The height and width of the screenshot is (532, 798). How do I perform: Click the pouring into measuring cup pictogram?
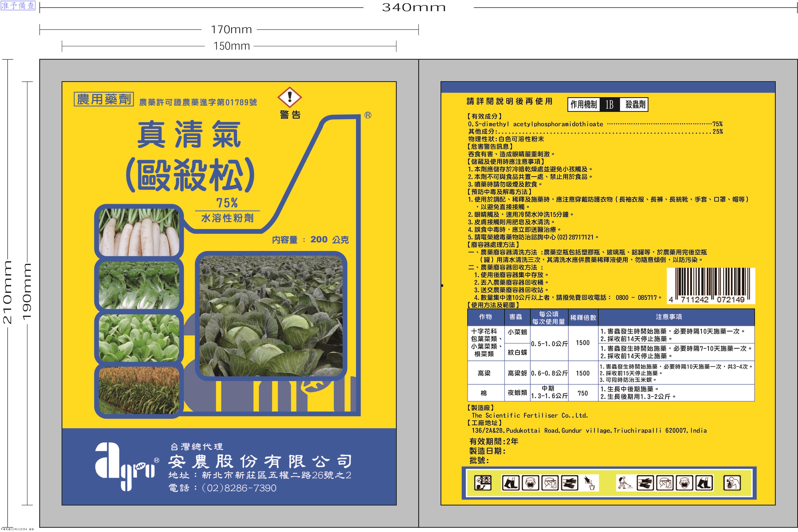coord(590,483)
